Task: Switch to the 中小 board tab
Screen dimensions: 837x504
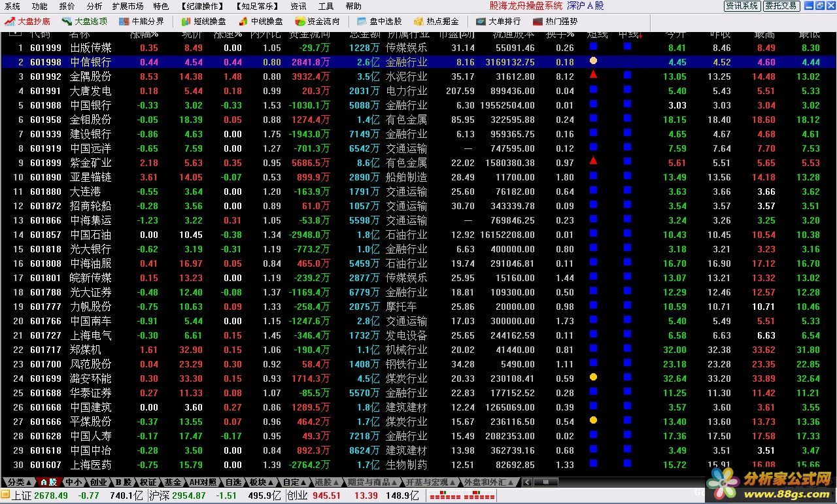Action: pos(74,482)
